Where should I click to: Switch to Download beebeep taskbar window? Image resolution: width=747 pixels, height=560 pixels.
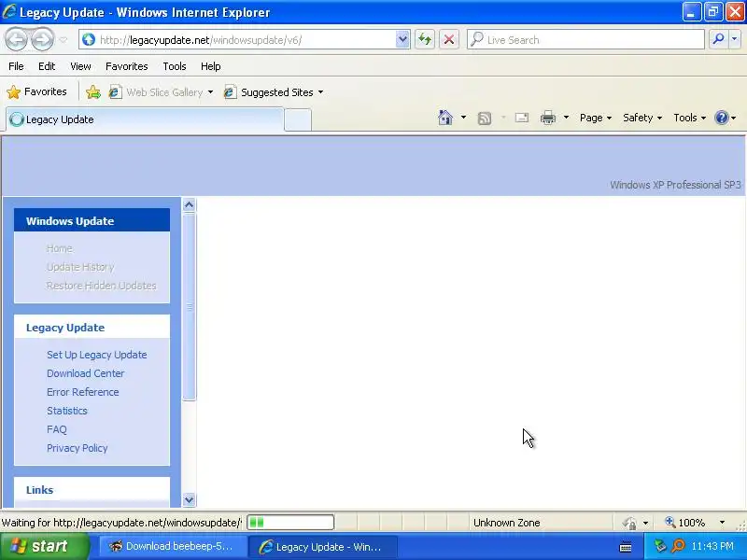[173, 547]
